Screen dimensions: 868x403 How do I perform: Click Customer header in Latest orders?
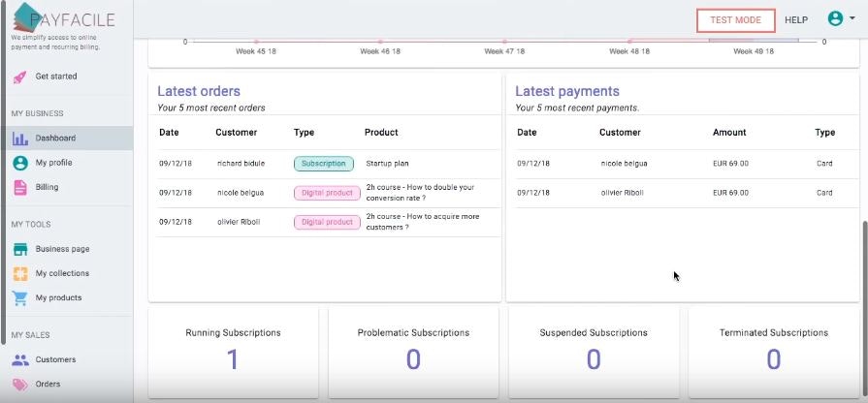(x=237, y=132)
